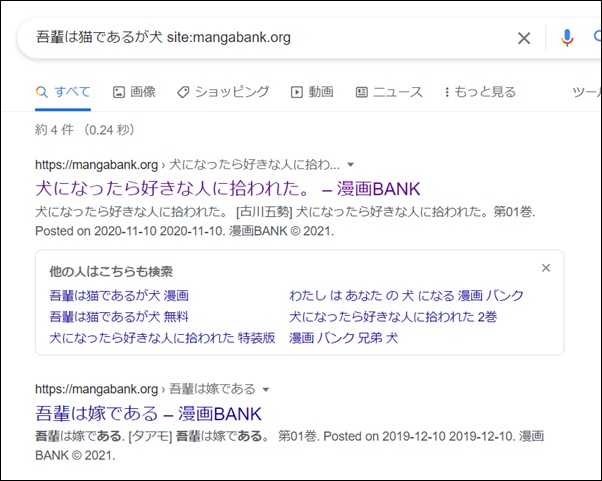Viewport: 602px width, 481px height.
Task: Click the 他の人はこちらも検索 heading
Action: tap(111, 271)
